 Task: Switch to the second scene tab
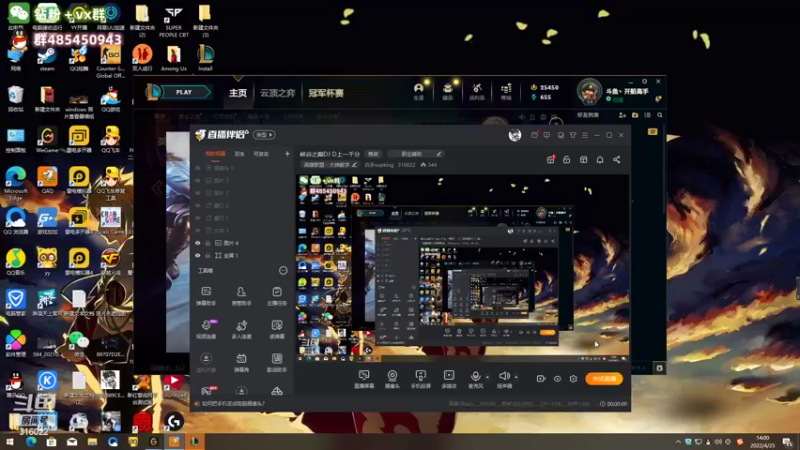tap(239, 154)
